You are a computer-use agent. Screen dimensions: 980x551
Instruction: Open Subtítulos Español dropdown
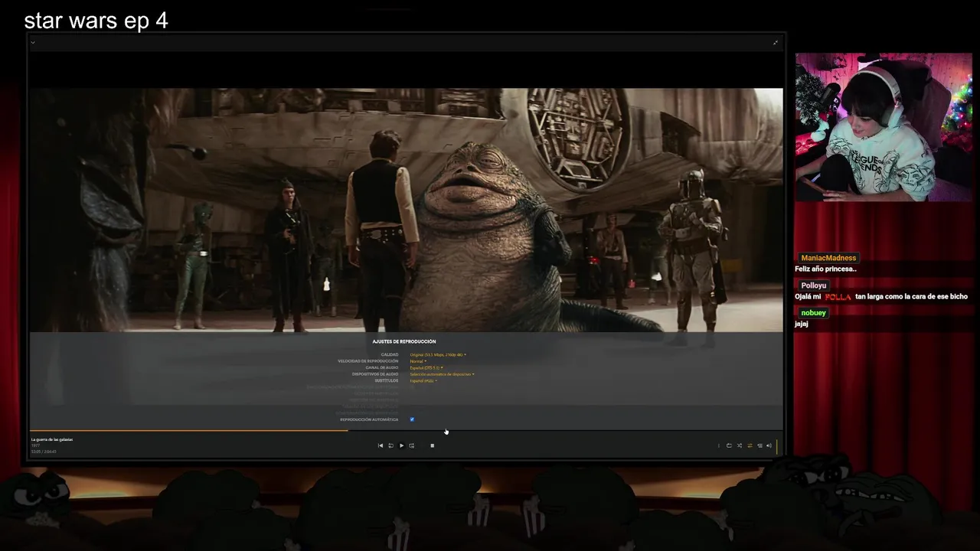click(x=423, y=380)
